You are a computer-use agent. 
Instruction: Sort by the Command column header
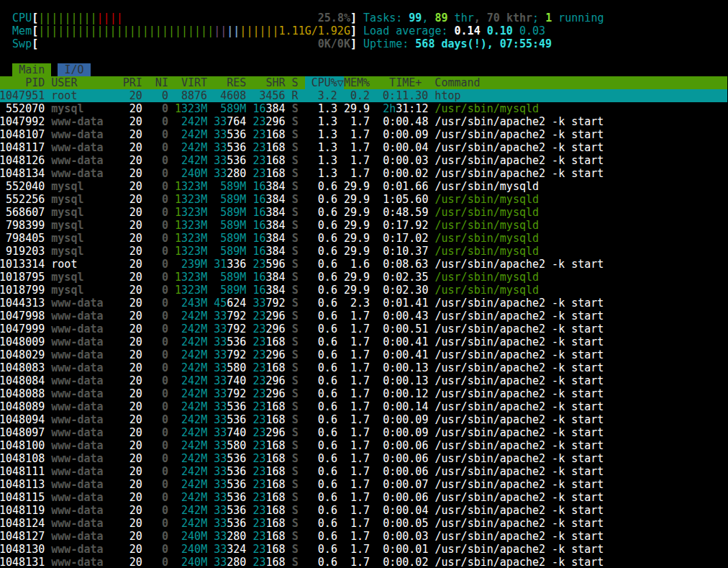pyautogui.click(x=456, y=82)
